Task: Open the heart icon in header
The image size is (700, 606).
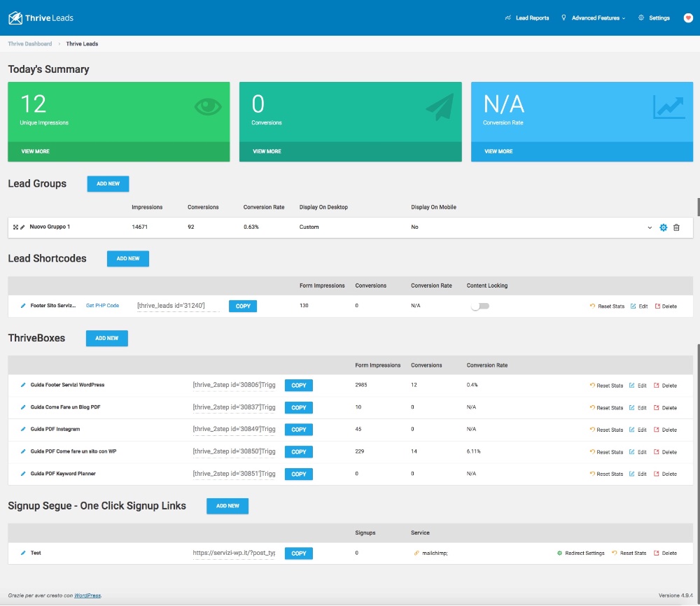Action: coord(688,18)
